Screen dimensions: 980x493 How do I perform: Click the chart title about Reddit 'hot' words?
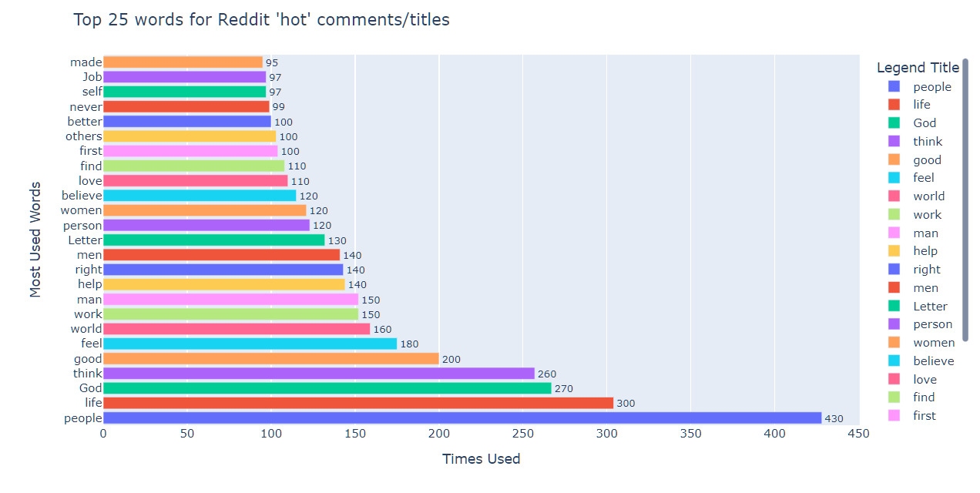click(x=261, y=20)
